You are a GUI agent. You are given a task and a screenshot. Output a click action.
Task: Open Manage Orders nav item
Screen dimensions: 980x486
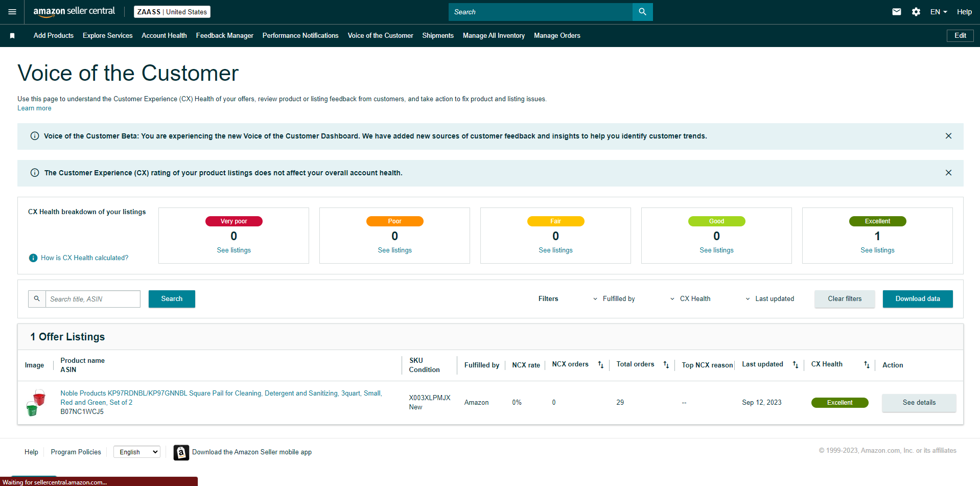click(x=557, y=36)
